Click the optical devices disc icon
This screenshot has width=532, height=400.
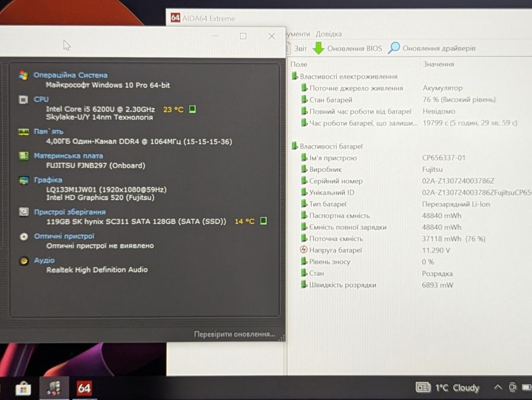[24, 236]
